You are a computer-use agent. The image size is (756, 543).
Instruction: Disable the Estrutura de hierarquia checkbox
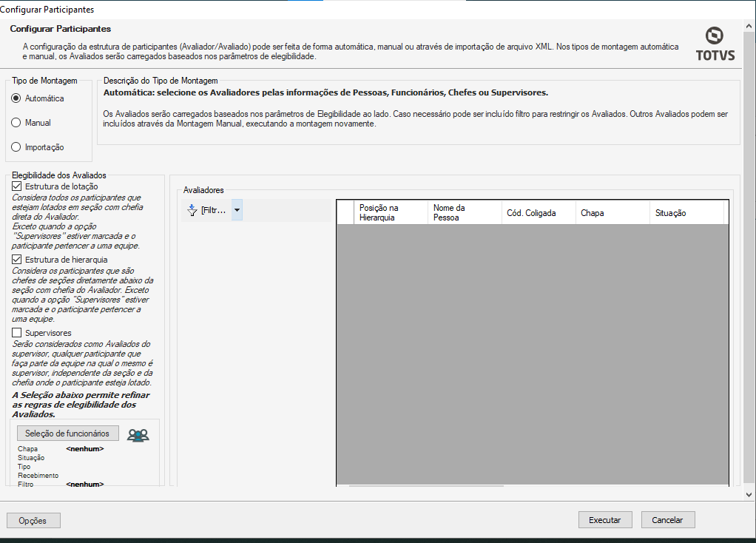[18, 260]
